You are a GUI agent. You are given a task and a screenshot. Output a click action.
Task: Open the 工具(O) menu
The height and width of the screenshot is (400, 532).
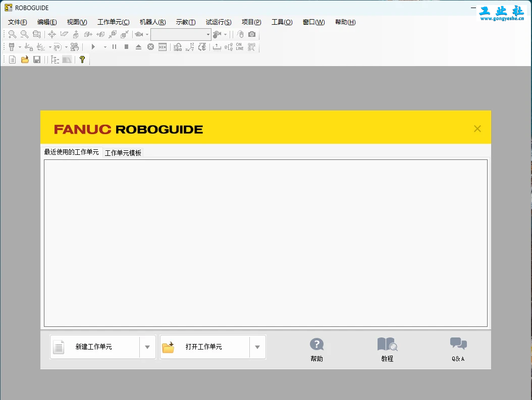[282, 22]
